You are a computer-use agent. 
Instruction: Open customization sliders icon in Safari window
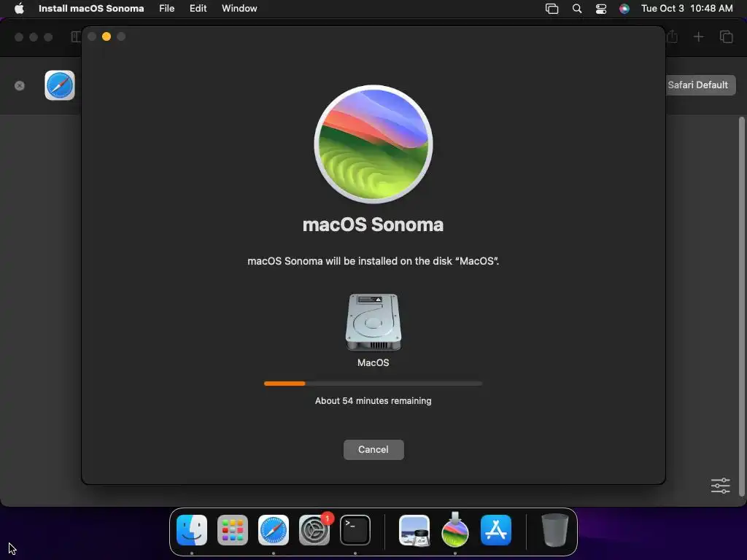(720, 486)
